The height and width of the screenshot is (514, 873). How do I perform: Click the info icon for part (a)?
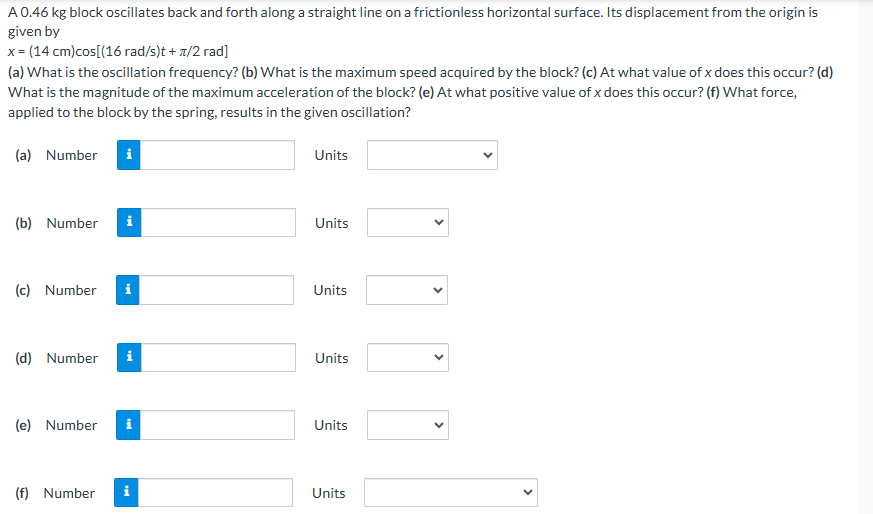(x=128, y=155)
